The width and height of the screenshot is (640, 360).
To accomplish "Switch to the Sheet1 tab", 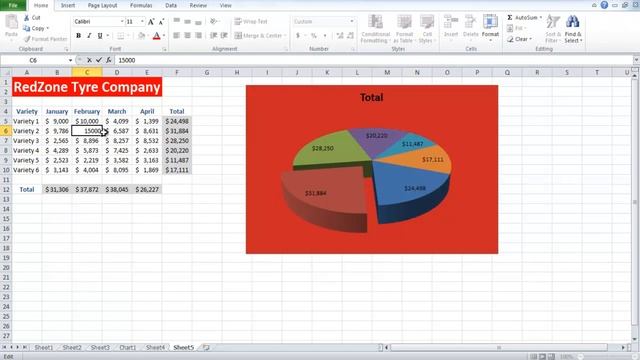I will point(44,347).
